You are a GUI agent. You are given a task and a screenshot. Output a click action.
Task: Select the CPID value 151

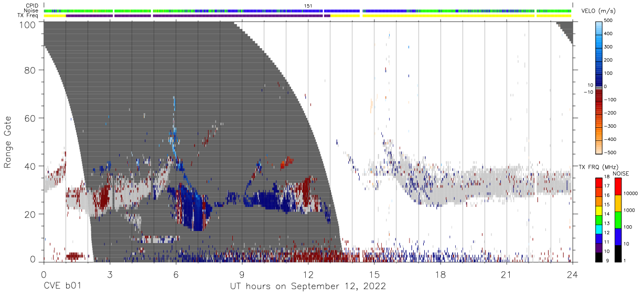click(308, 5)
